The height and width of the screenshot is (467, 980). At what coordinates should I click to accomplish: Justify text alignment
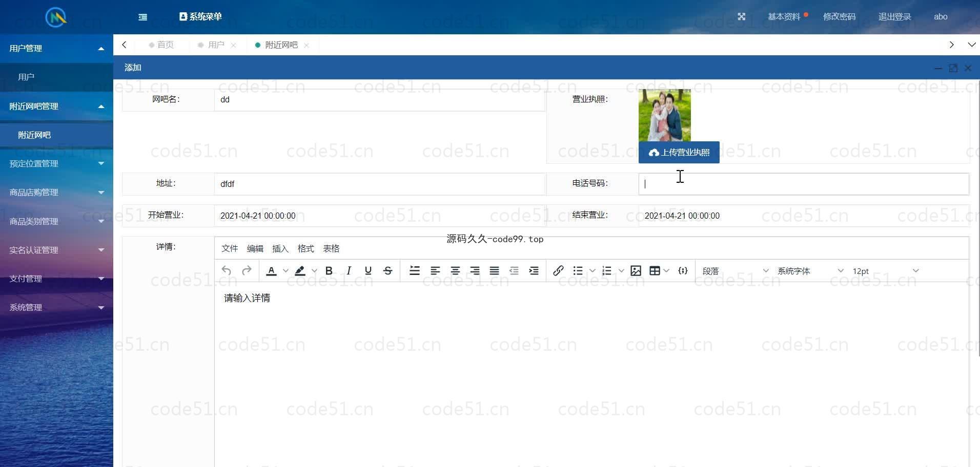pos(494,271)
